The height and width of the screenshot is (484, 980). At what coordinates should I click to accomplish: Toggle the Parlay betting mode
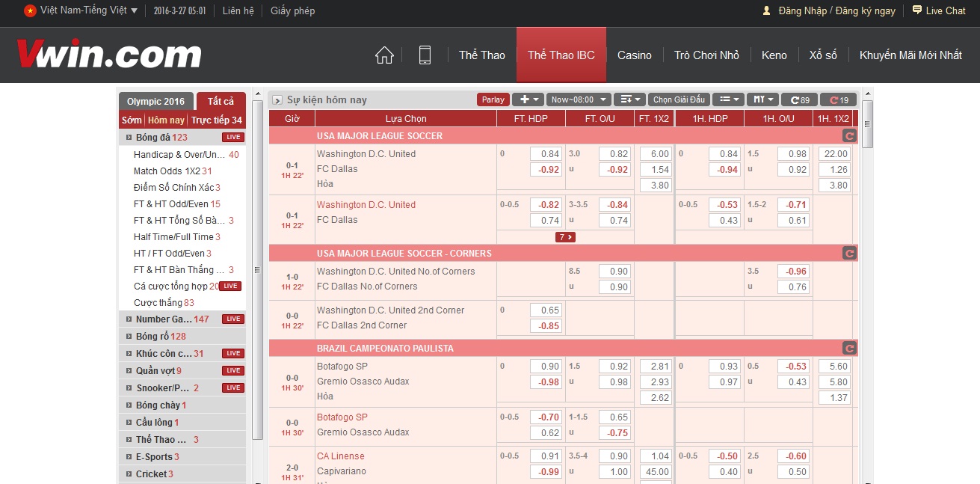493,99
